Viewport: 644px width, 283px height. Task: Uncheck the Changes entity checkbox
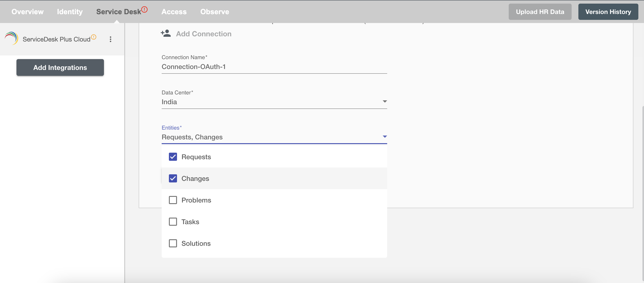pos(173,178)
